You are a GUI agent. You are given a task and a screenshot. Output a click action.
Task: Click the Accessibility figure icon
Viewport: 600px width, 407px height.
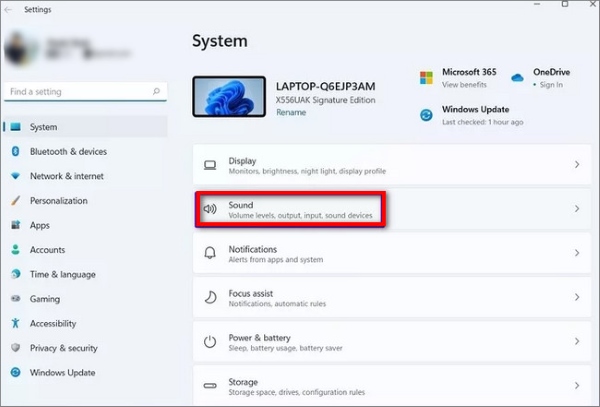(15, 323)
